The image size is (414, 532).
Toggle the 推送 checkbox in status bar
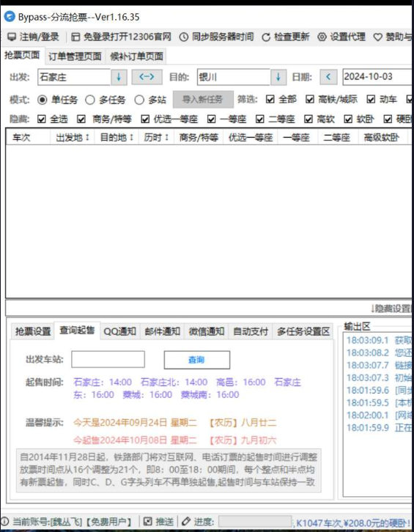tap(148, 522)
